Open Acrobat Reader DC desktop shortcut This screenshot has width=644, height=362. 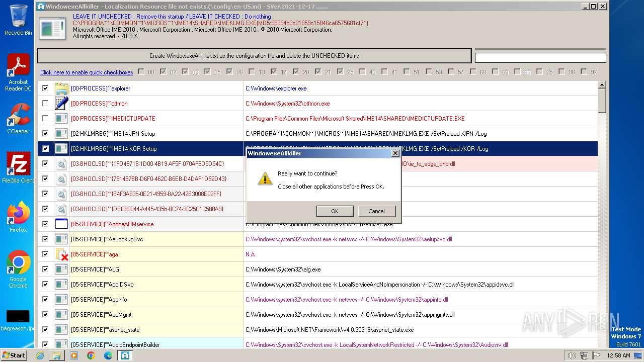point(18,72)
